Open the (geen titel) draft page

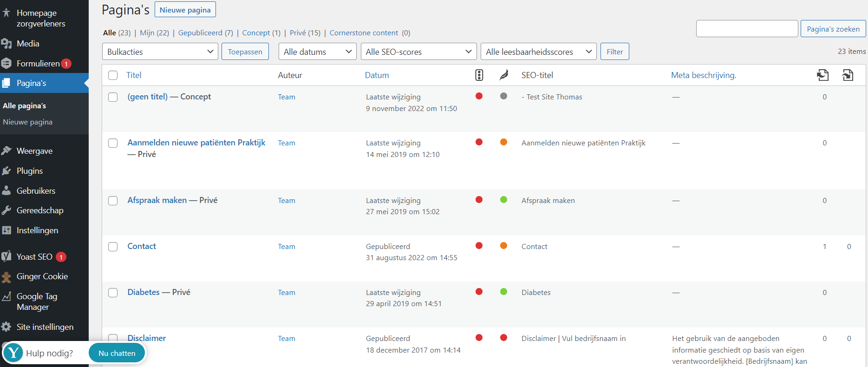148,97
